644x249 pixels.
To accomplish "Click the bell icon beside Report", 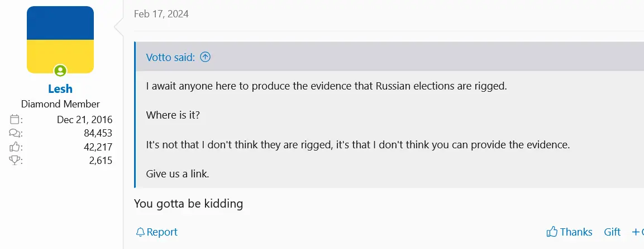I will pos(140,232).
